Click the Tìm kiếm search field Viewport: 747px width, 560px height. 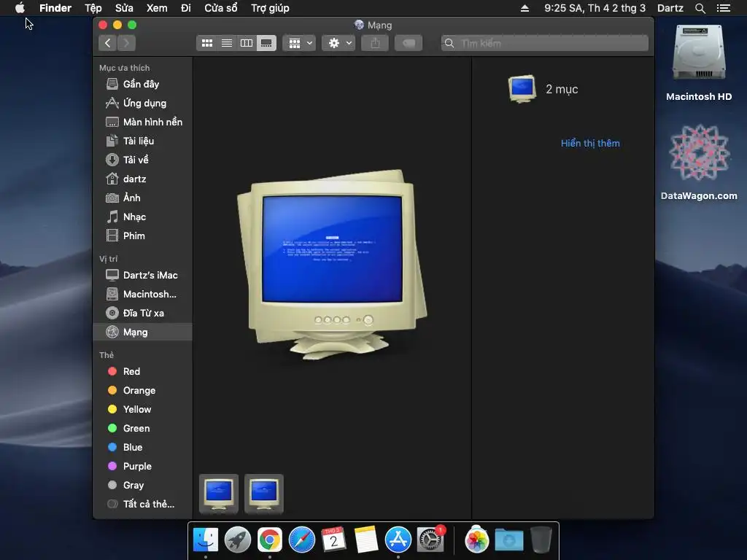pos(544,43)
